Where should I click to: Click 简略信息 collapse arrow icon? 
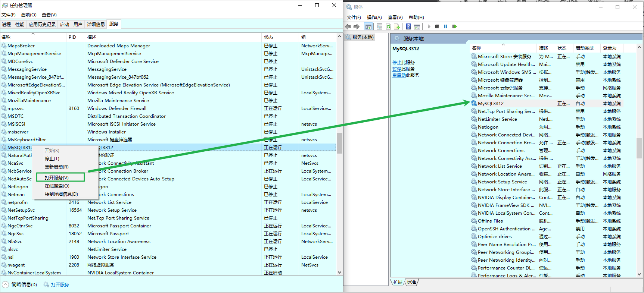[6, 284]
